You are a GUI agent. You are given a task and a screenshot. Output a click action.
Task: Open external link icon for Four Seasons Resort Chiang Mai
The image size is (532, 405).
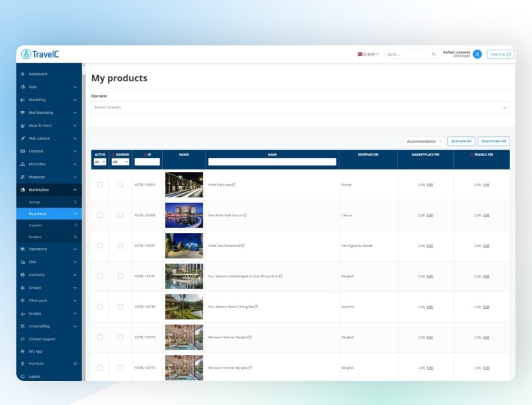pos(256,307)
